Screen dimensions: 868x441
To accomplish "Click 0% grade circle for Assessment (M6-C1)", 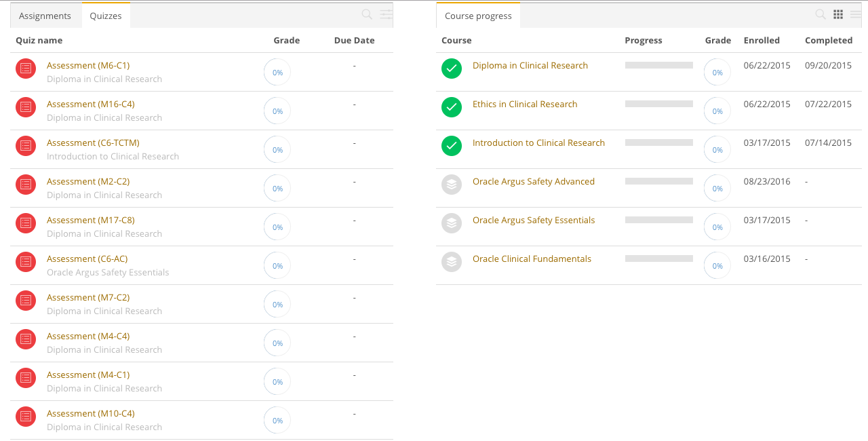I will click(277, 73).
